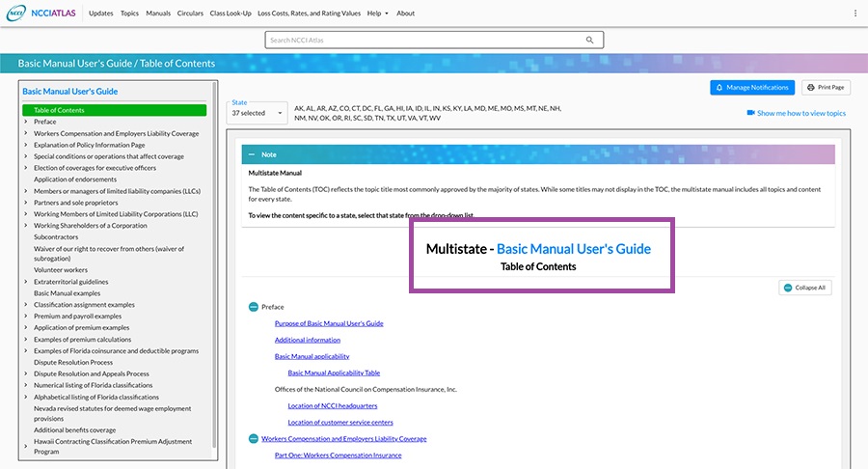The image size is (868, 469).
Task: Expand Members or managers of LLCs chevron
Action: 25,190
